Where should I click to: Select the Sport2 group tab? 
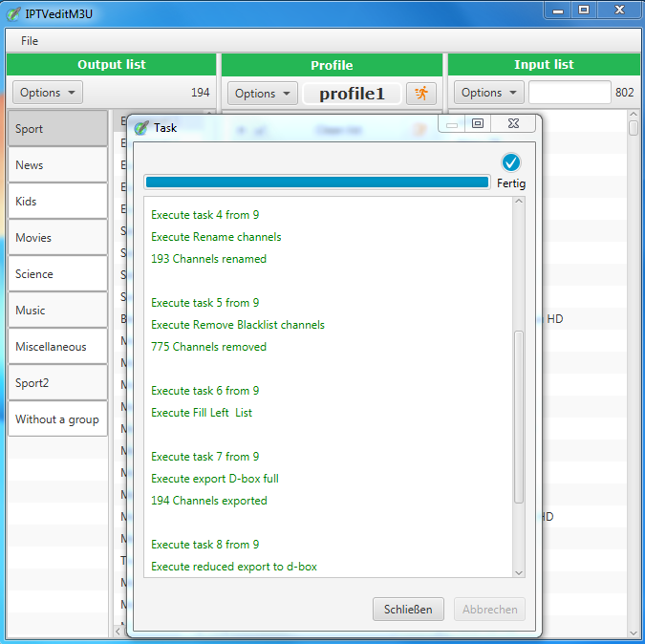(x=57, y=383)
